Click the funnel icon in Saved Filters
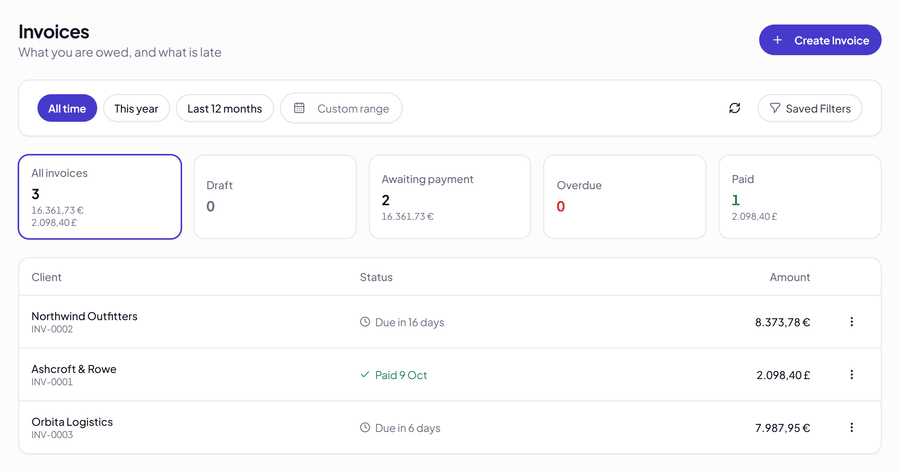The height and width of the screenshot is (471, 900). 775,108
